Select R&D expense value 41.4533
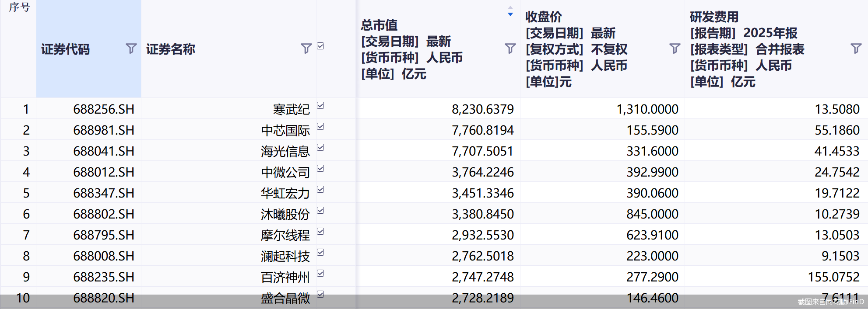The image size is (868, 309). coord(837,151)
